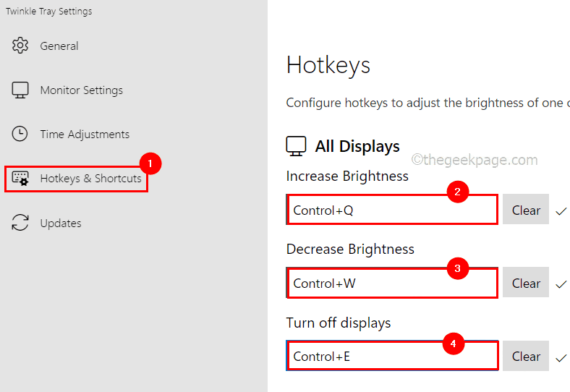Click the gear icon beside General
This screenshot has width=570, height=392.
tap(20, 46)
